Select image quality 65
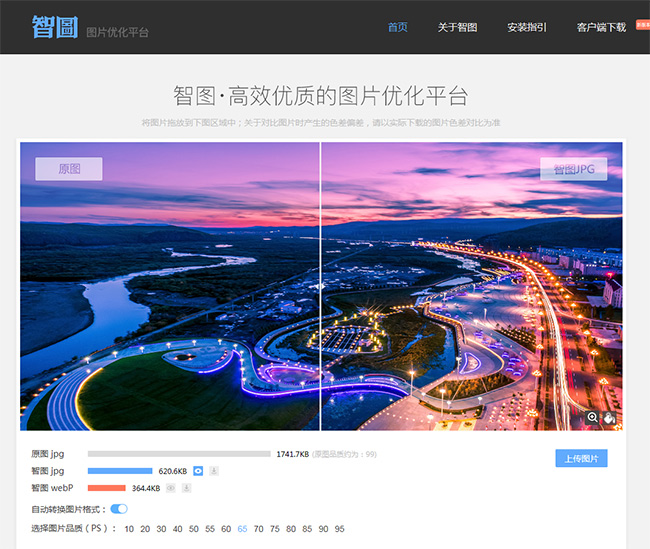The width and height of the screenshot is (650, 549). 242,529
